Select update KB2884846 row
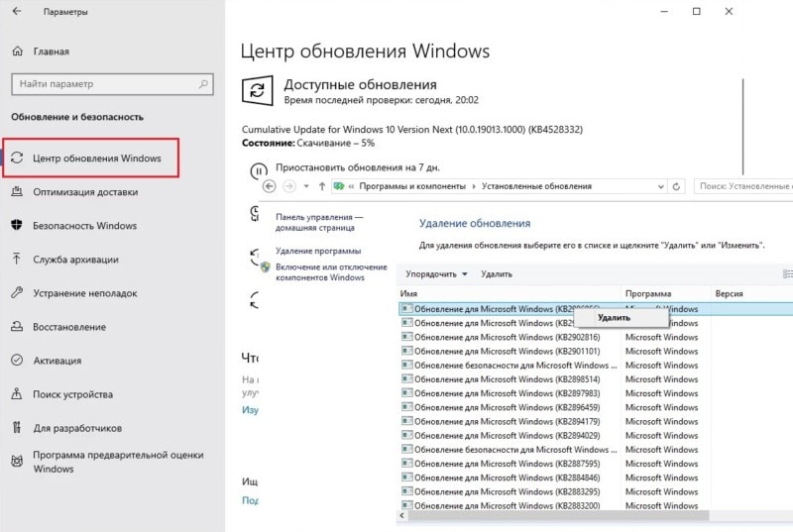Image resolution: width=793 pixels, height=532 pixels. click(597, 478)
